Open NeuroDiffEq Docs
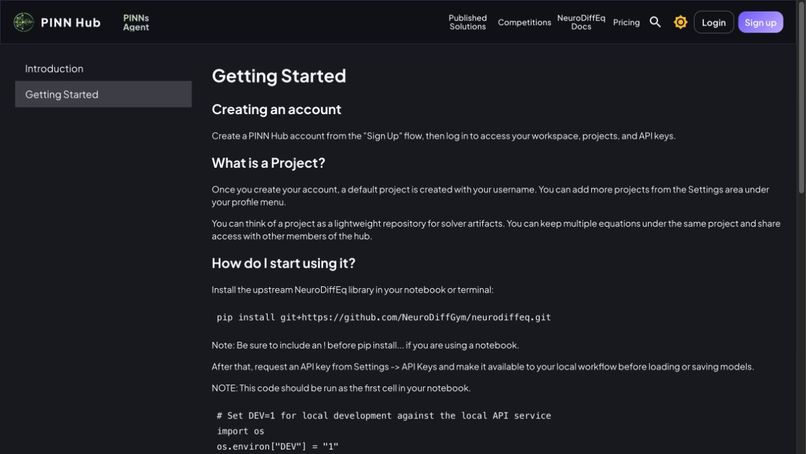 click(581, 22)
